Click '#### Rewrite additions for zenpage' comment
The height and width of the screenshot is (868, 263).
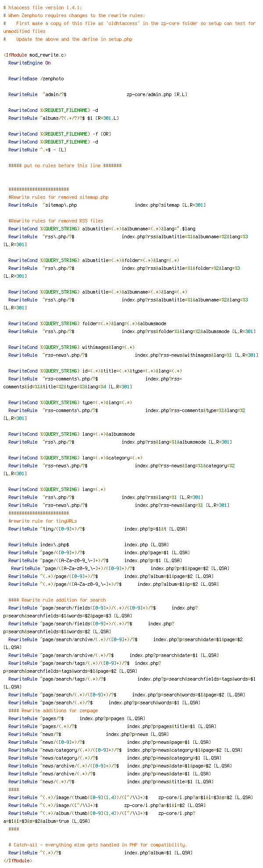53,710
